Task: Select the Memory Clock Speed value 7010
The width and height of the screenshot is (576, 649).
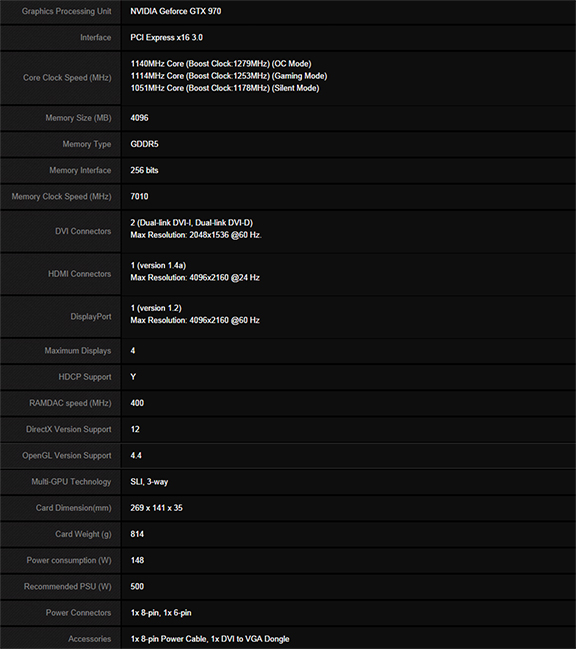Action: (139, 197)
